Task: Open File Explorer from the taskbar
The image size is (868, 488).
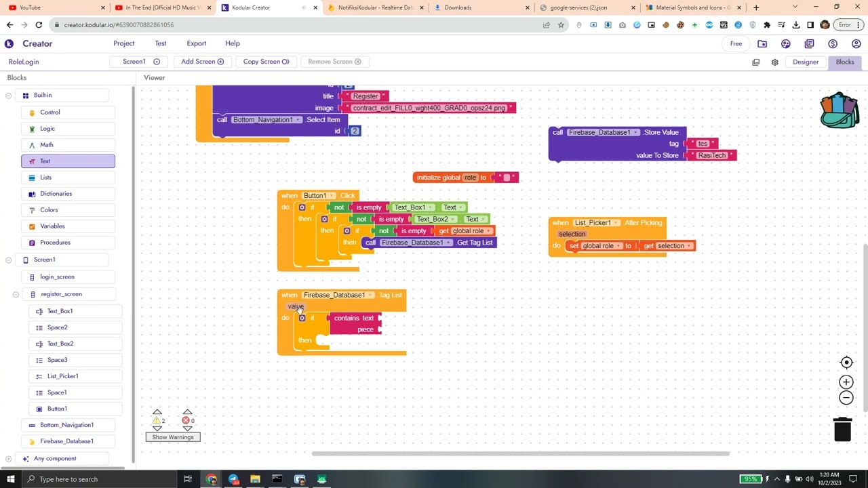Action: (x=255, y=479)
